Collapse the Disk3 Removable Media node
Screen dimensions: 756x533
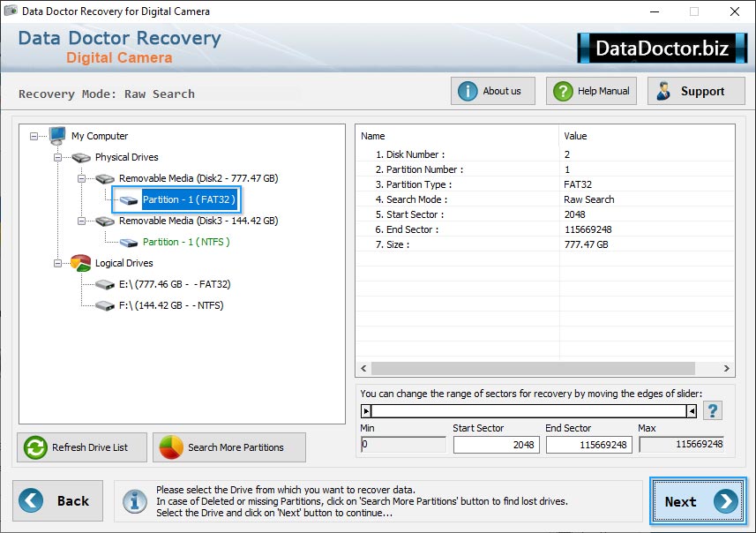(81, 221)
